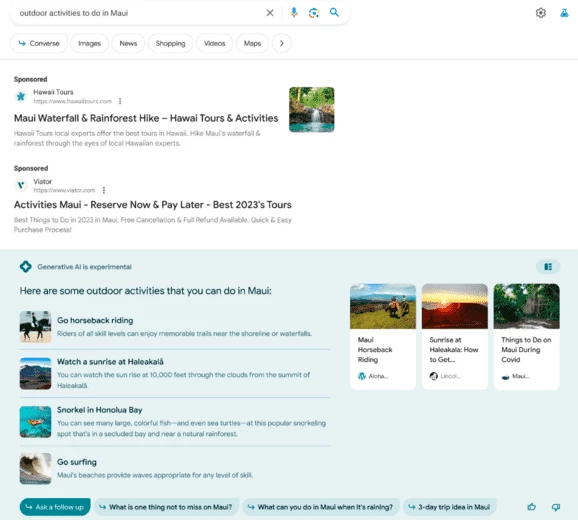578x520 pixels.
Task: Open the Maui Horseback Riding source card
Action: 383,336
